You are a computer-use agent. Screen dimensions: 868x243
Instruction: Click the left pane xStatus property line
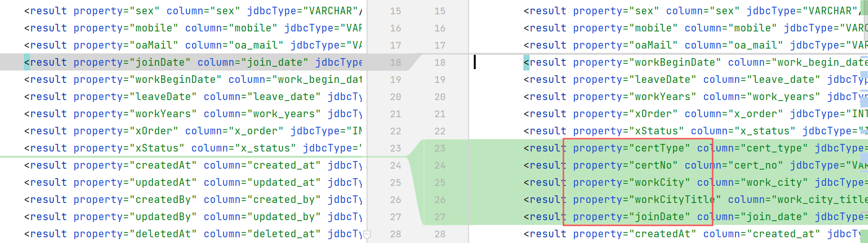click(x=191, y=148)
